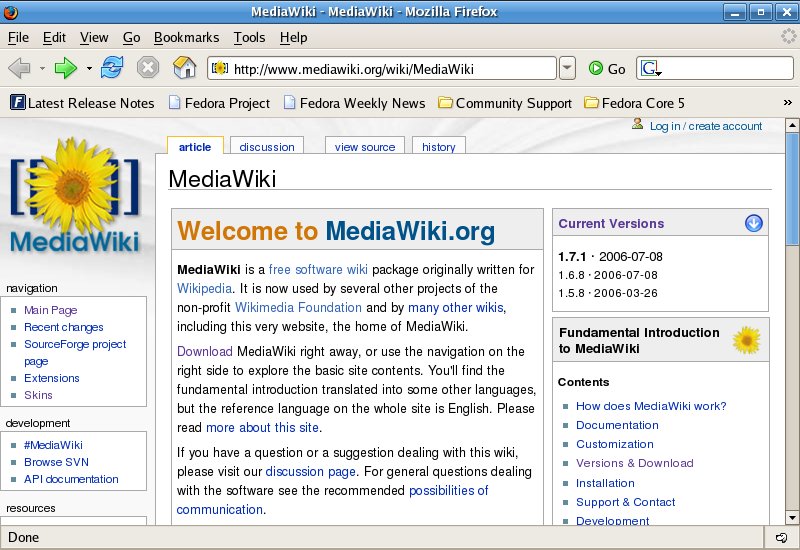Open the API documentation link
The height and width of the screenshot is (550, 800).
[71, 479]
